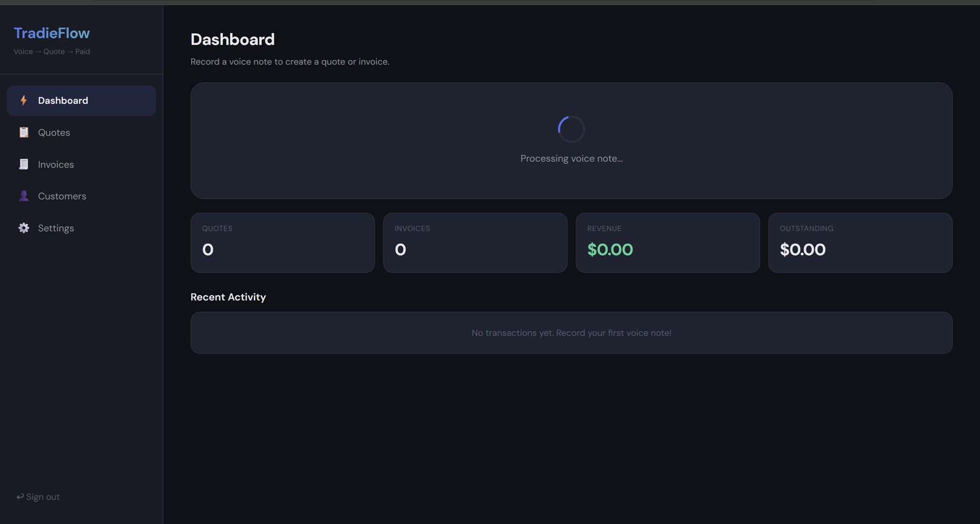The width and height of the screenshot is (980, 524).
Task: Click the Quotes clipboard icon
Action: [24, 132]
